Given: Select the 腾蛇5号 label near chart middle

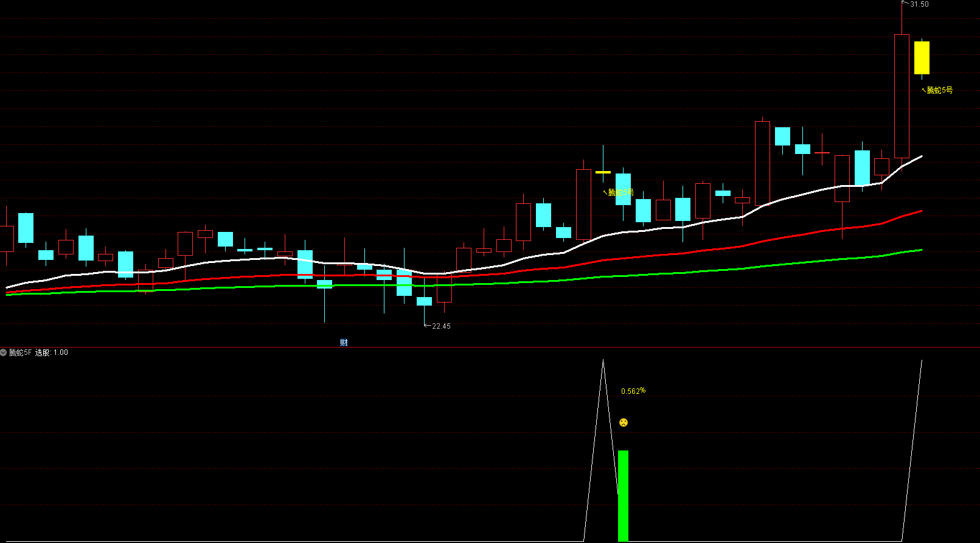Looking at the screenshot, I should (620, 192).
